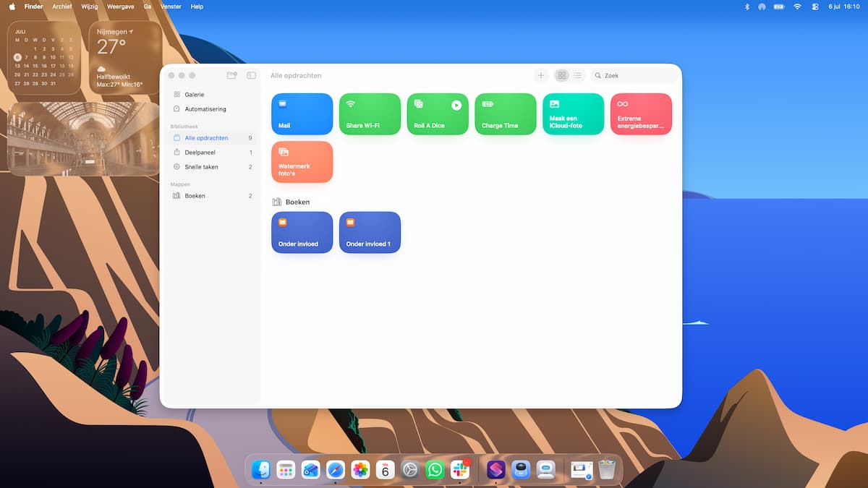Open WhatsApp from the Dock

coord(435,470)
